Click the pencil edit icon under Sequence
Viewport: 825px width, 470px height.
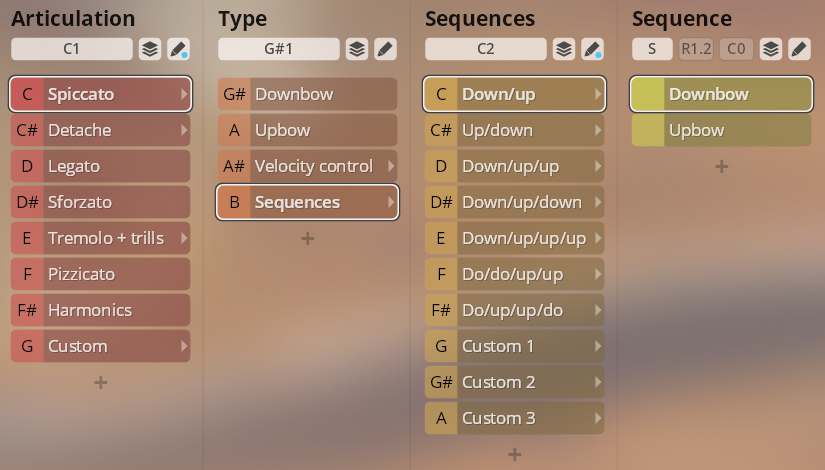click(798, 49)
